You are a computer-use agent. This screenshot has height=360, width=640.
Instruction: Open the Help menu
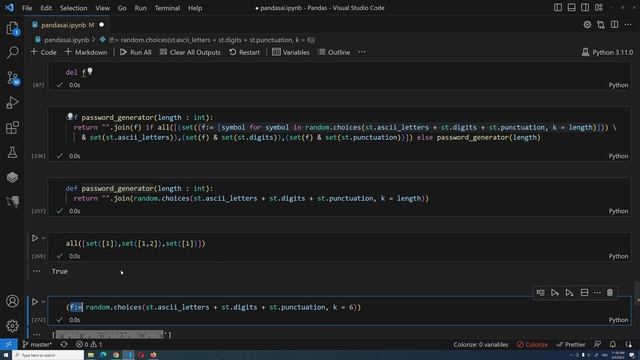click(x=195, y=8)
